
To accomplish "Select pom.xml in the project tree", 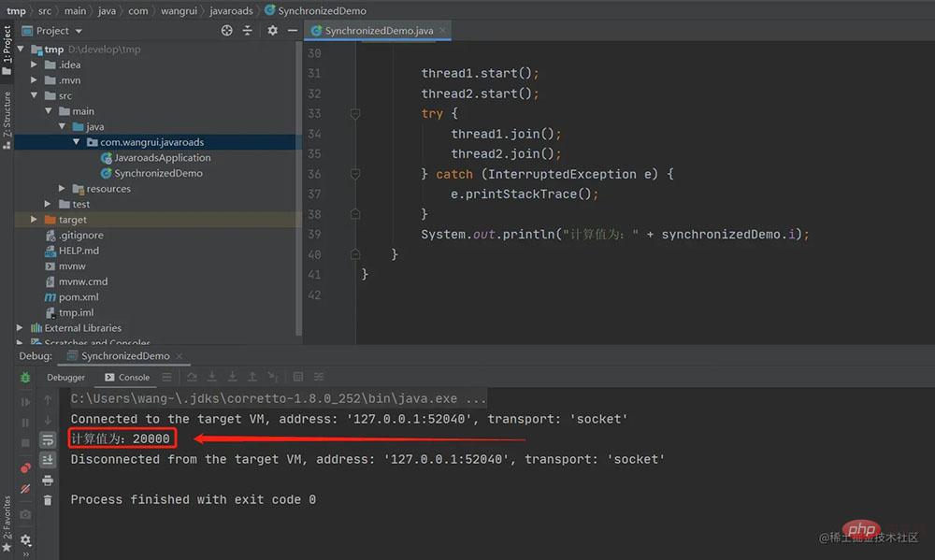I will 72,297.
